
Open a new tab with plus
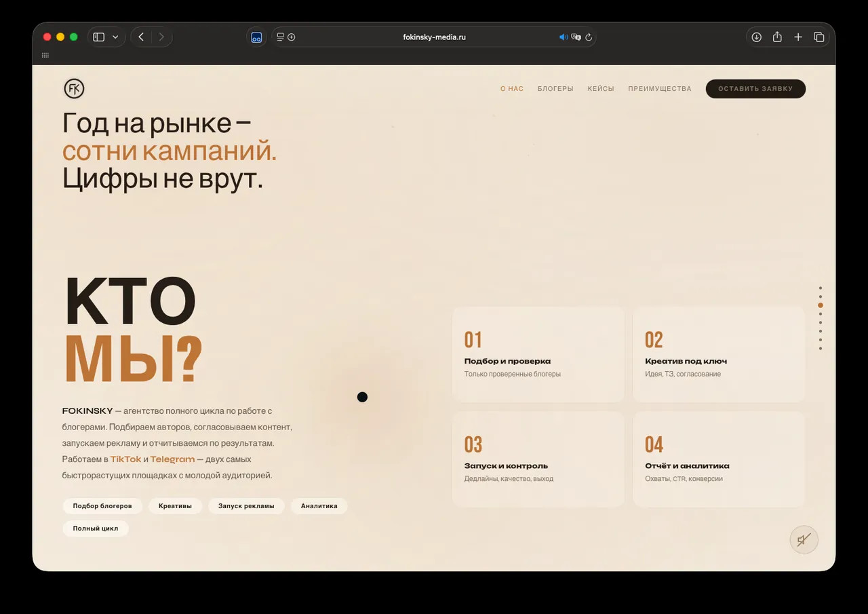pyautogui.click(x=798, y=37)
